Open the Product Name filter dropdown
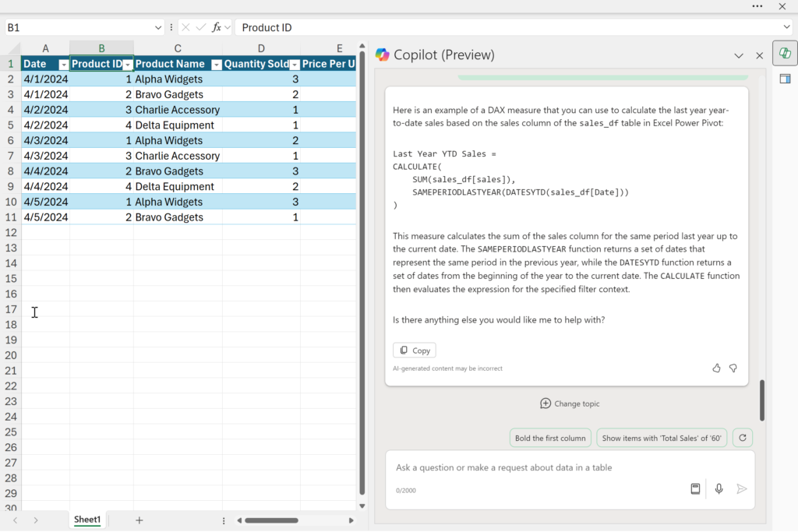The image size is (798, 532). (x=217, y=65)
